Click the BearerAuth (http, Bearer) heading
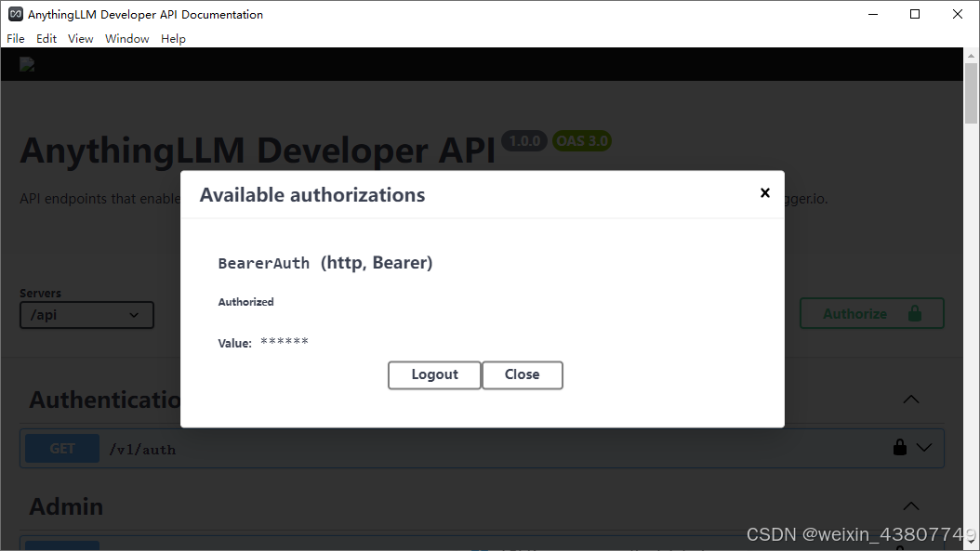Viewport: 980px width, 551px height. [x=325, y=263]
